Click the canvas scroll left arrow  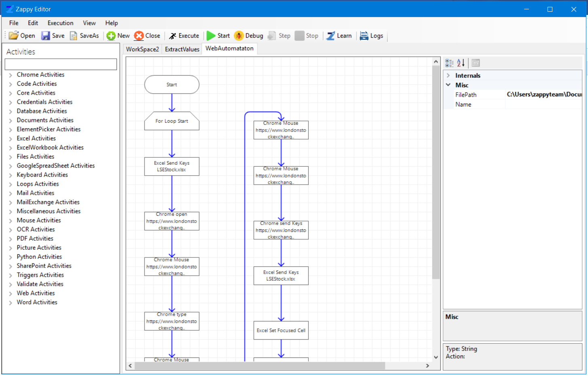pyautogui.click(x=130, y=365)
